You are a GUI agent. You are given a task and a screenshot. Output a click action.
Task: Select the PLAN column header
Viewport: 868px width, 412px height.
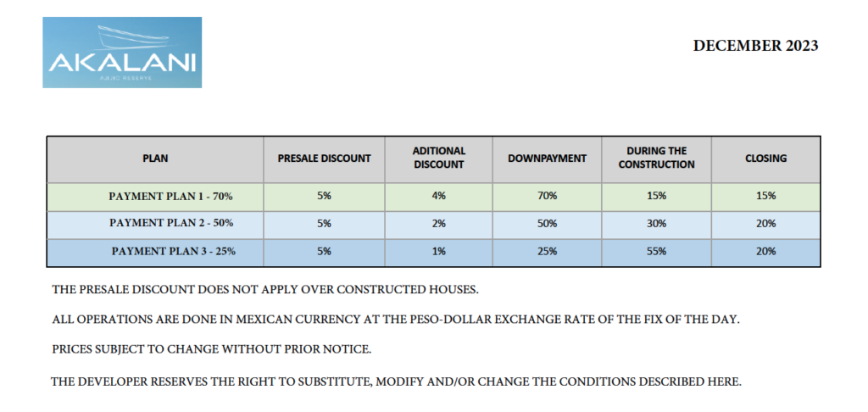coord(155,159)
